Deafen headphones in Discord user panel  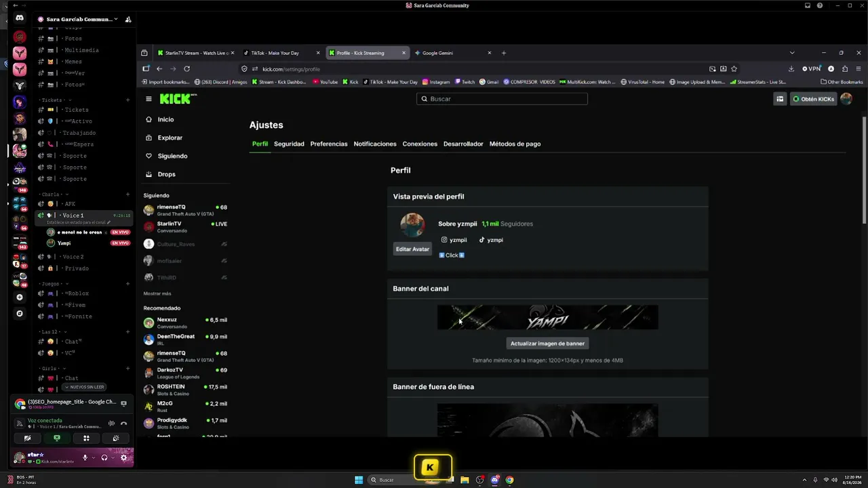[x=104, y=457]
